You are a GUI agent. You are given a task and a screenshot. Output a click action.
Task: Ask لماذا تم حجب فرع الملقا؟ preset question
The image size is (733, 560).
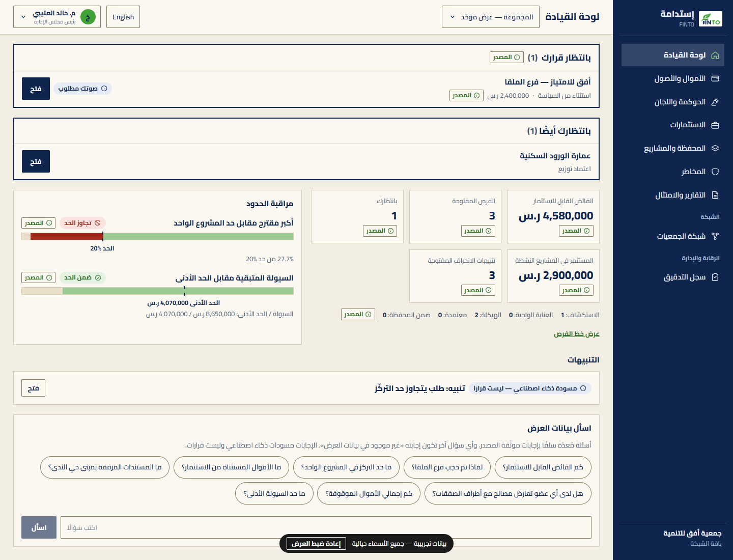[447, 467]
